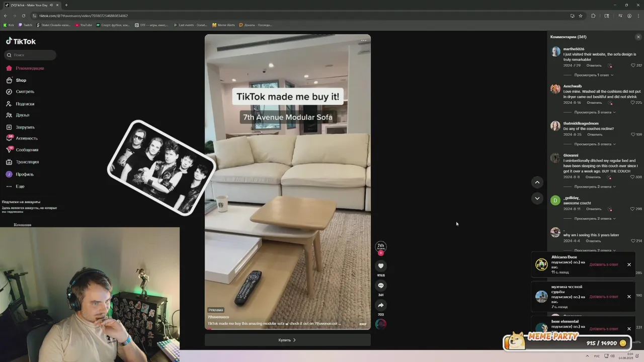Open Ещё in the sidebar
The height and width of the screenshot is (362, 644).
(16, 187)
